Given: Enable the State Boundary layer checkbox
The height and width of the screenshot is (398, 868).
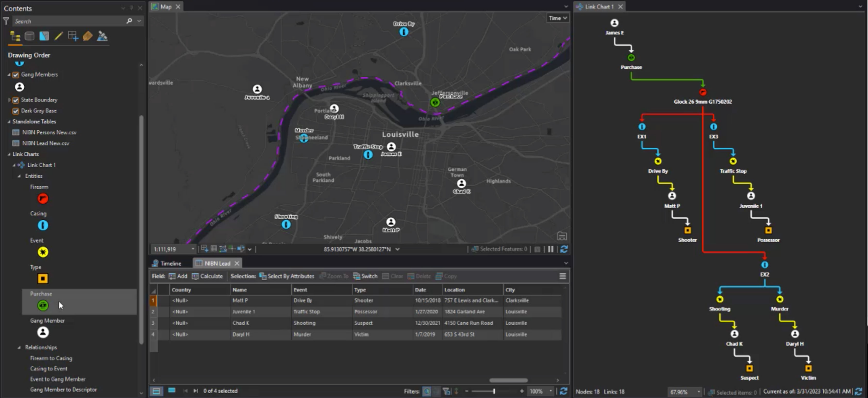Looking at the screenshot, I should 16,100.
